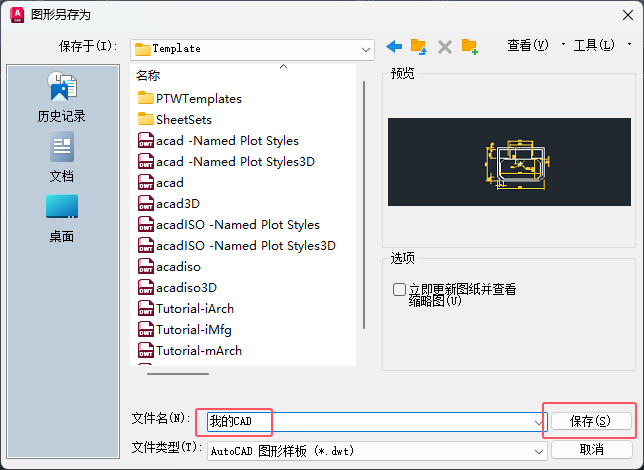The height and width of the screenshot is (470, 644).
Task: Click the 取消 cancel button
Action: (591, 449)
